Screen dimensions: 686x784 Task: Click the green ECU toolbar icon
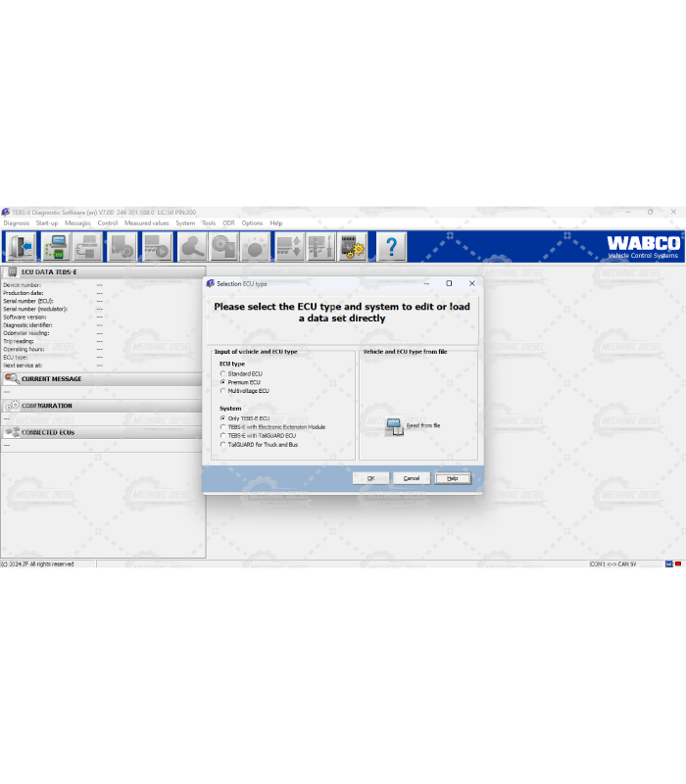[x=55, y=247]
